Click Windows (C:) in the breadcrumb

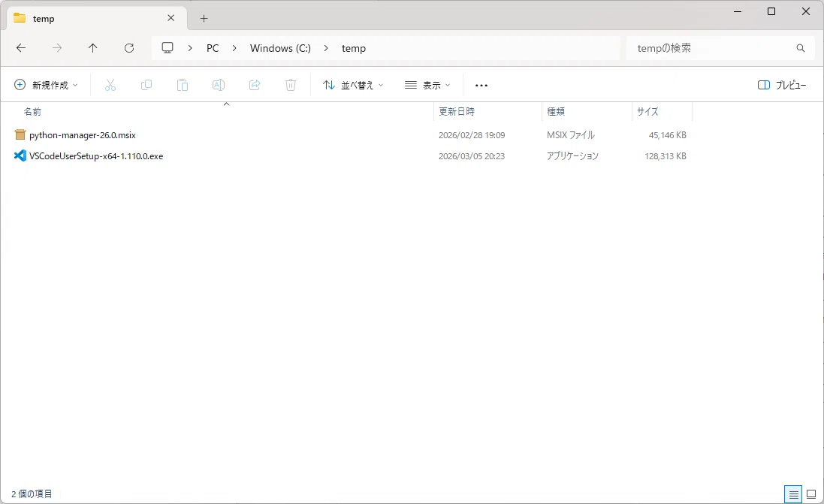point(280,48)
